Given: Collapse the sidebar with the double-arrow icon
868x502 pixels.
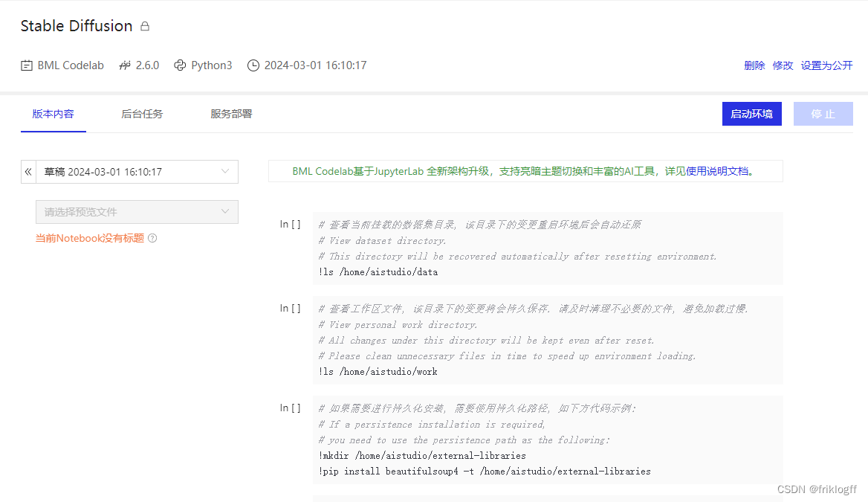Looking at the screenshot, I should tap(28, 172).
